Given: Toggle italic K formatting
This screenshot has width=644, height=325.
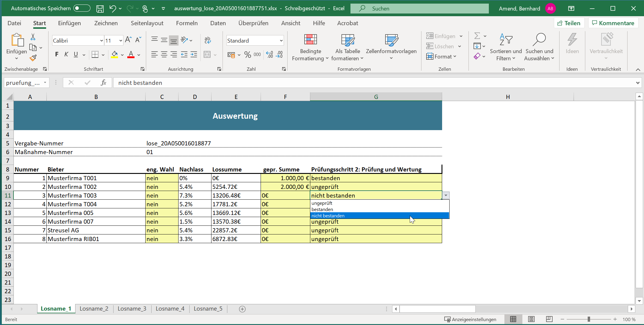Looking at the screenshot, I should point(66,55).
